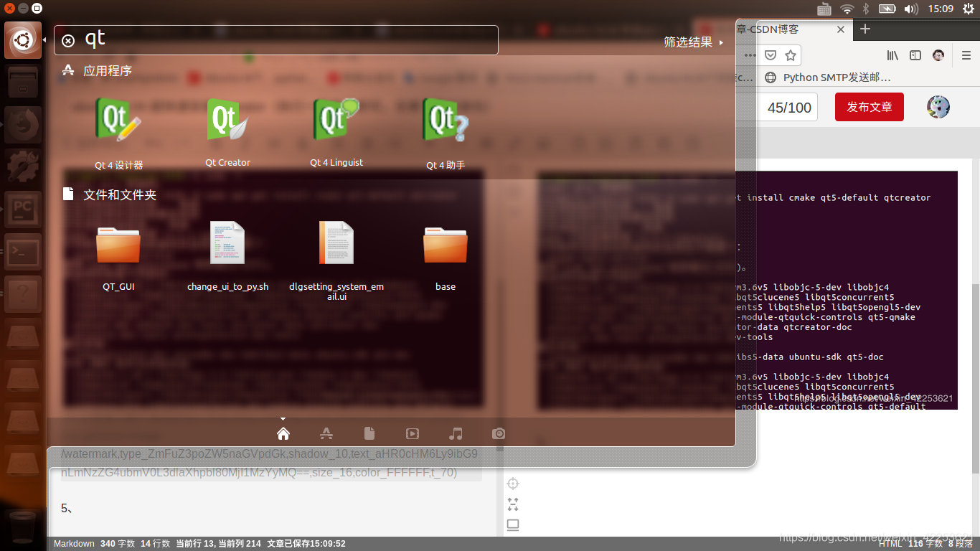Open System Settings gear in the launcher

[23, 167]
